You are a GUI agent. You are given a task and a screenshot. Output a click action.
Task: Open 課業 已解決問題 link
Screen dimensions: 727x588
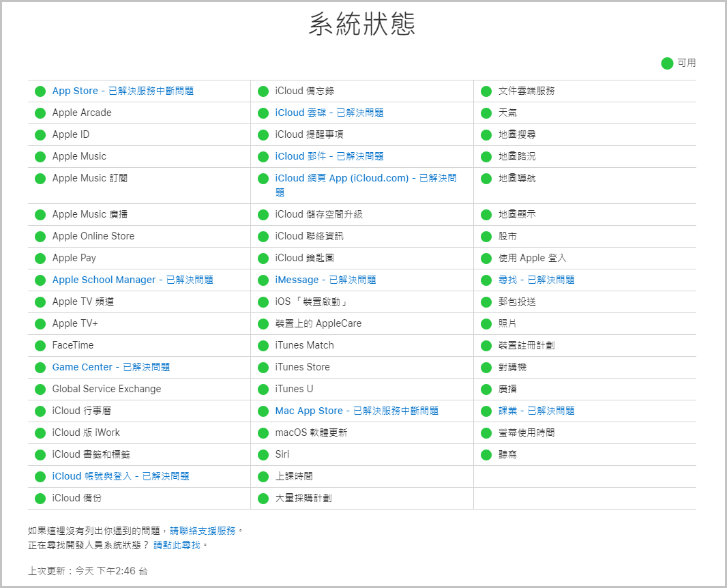(537, 411)
